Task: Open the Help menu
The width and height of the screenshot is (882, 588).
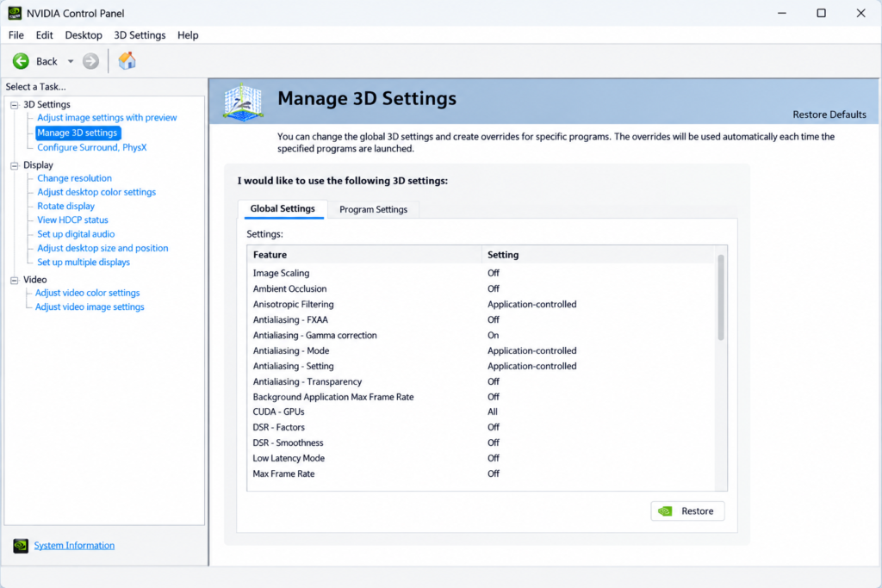Action: tap(188, 34)
